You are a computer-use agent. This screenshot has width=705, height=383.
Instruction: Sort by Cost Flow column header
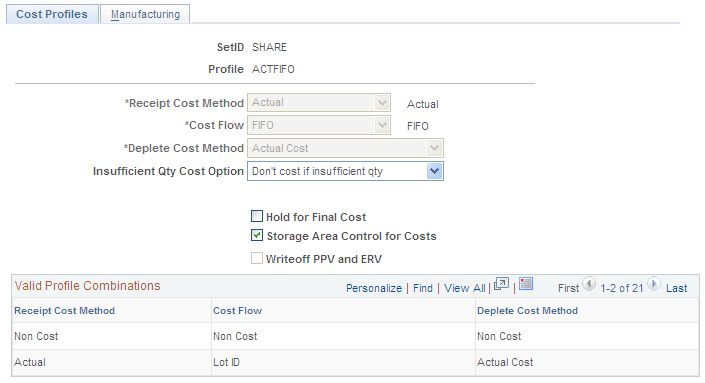point(237,311)
